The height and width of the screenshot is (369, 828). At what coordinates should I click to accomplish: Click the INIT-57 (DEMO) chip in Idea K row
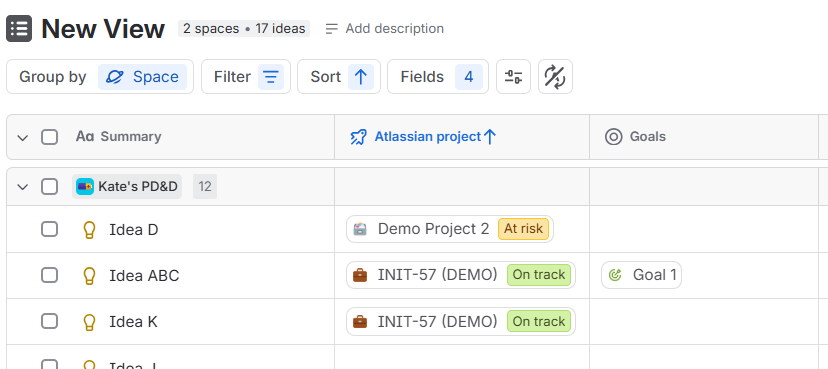[x=460, y=321]
